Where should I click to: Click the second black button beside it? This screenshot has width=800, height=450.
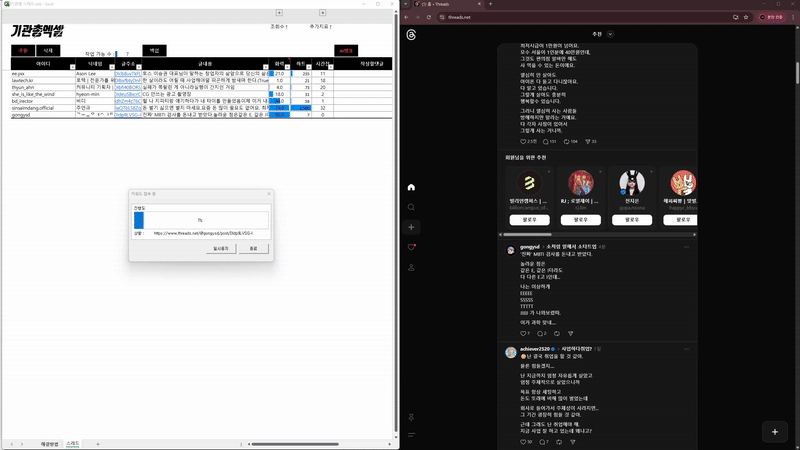48,51
